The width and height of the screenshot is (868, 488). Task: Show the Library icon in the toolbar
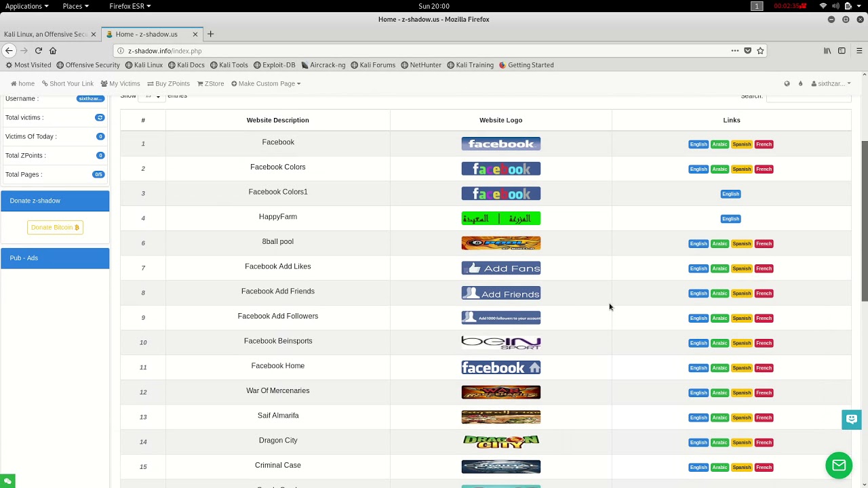coord(827,51)
